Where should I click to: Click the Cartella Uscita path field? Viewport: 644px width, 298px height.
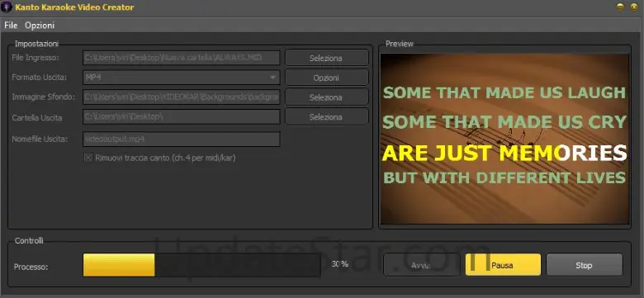pyautogui.click(x=181, y=117)
